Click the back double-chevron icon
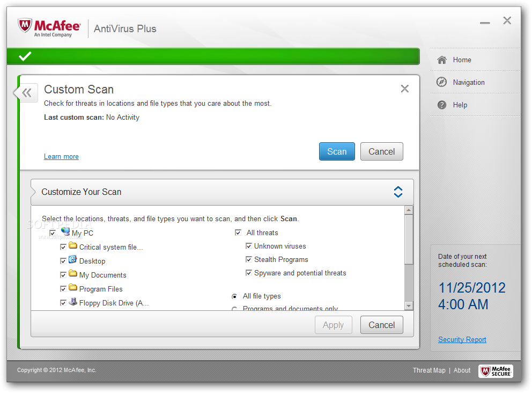The width and height of the screenshot is (532, 393). 26,93
